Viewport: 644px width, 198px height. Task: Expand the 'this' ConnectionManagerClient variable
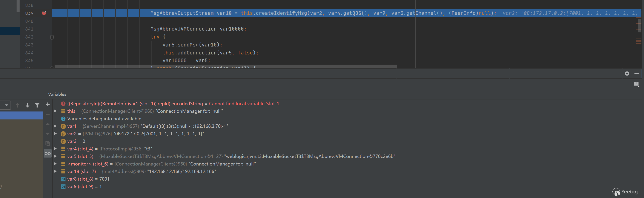55,111
